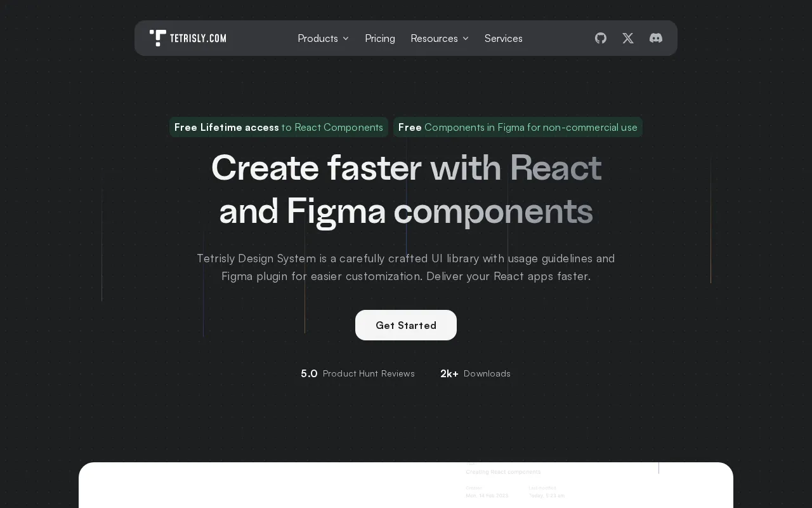
Task: Open the X (Twitter) icon link
Action: click(628, 38)
